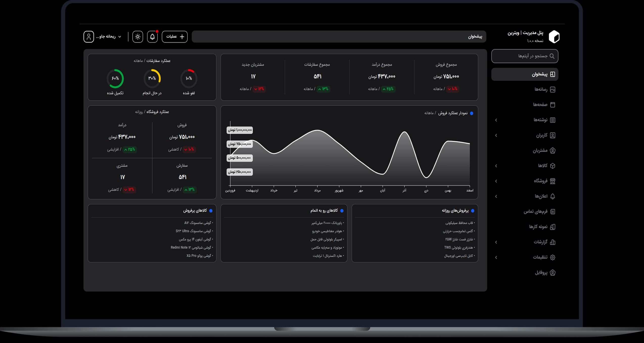The height and width of the screenshot is (343, 644).
Task: Expand the گزارشات submenu chevron
Action: click(x=496, y=242)
